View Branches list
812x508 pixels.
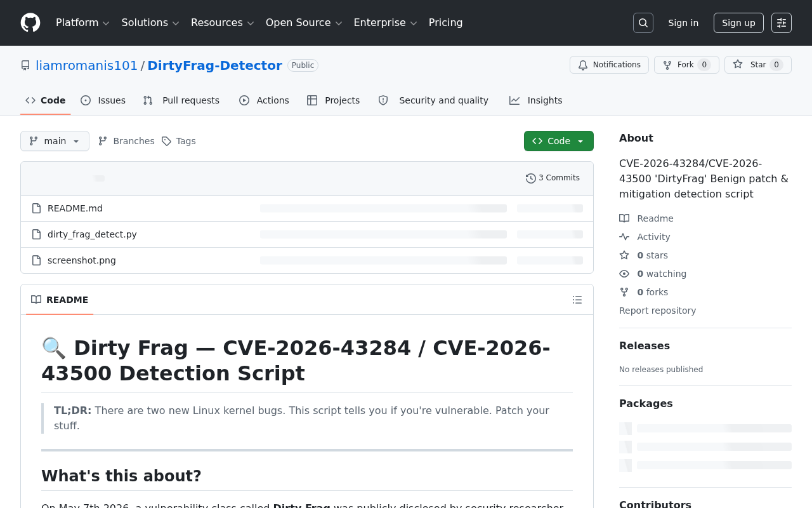tap(126, 141)
